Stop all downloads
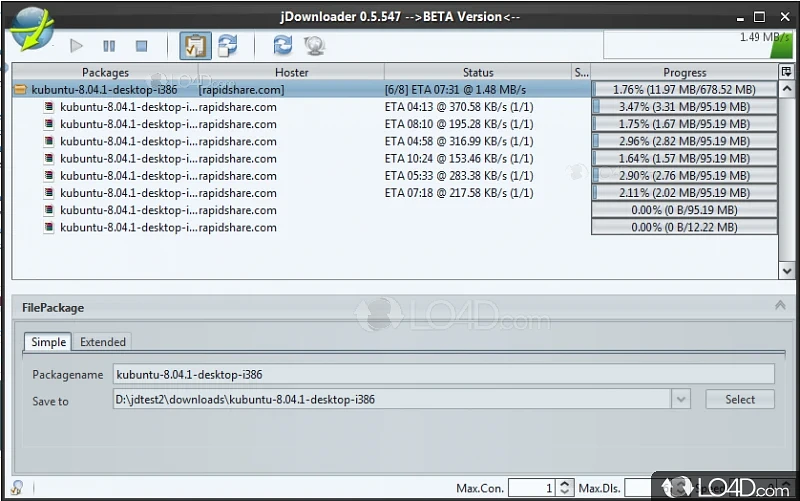 click(x=141, y=46)
